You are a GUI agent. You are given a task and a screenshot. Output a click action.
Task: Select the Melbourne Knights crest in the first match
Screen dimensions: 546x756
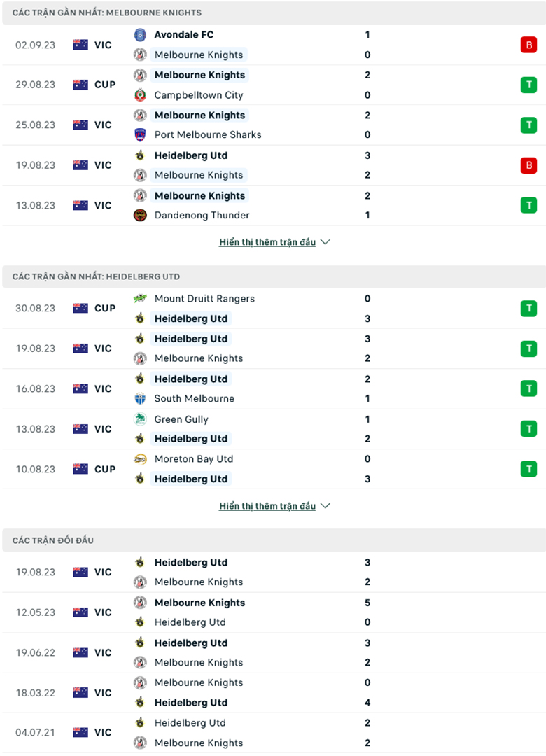coord(140,55)
